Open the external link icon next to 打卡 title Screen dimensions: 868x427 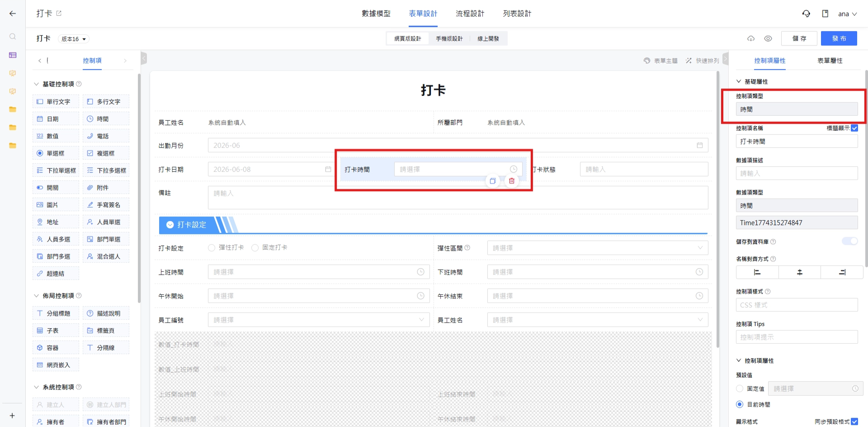click(x=59, y=14)
